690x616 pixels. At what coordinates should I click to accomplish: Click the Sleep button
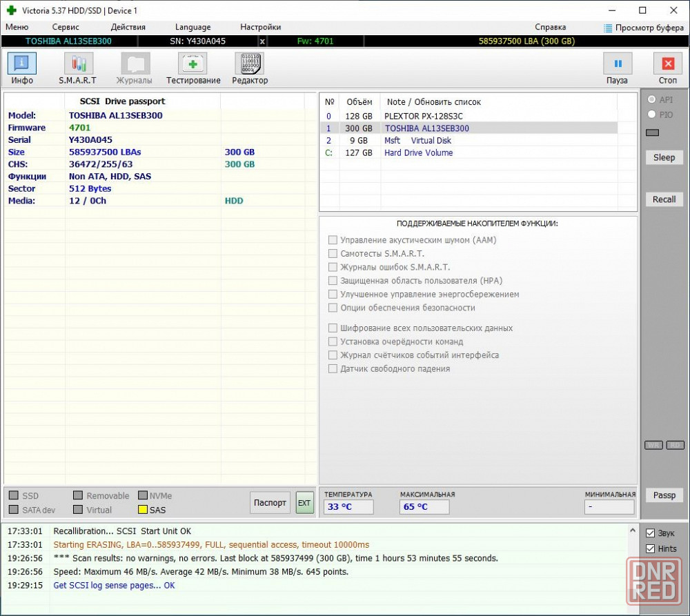[664, 157]
